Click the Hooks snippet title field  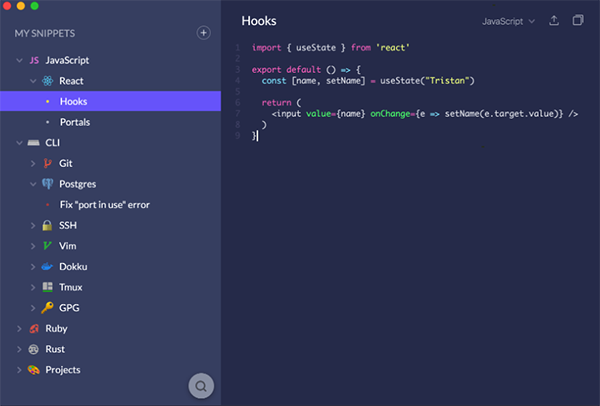pos(259,21)
